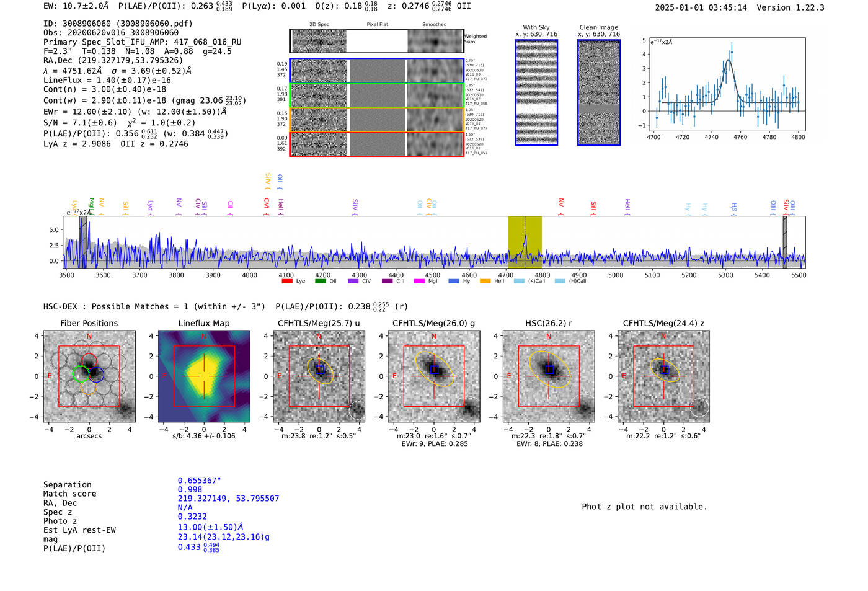Click the Obs: 20200620v016_3008906060 line
The image size is (868, 591).
(x=111, y=33)
